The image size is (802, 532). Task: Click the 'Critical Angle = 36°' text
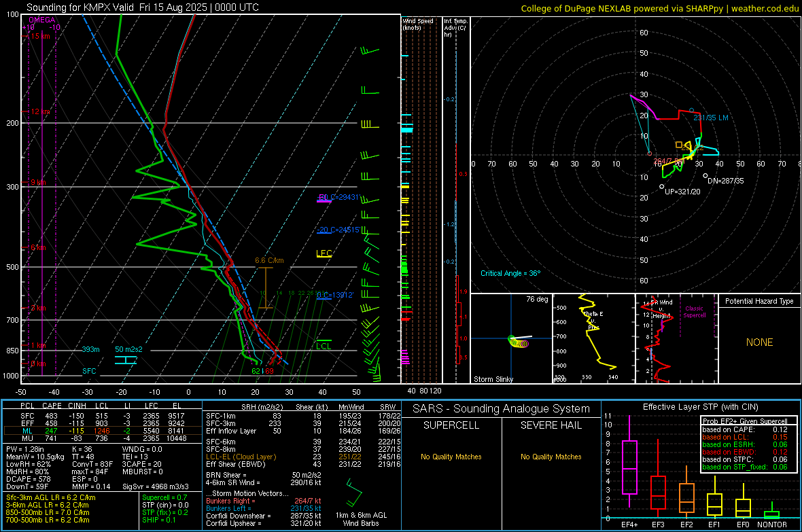(x=510, y=273)
